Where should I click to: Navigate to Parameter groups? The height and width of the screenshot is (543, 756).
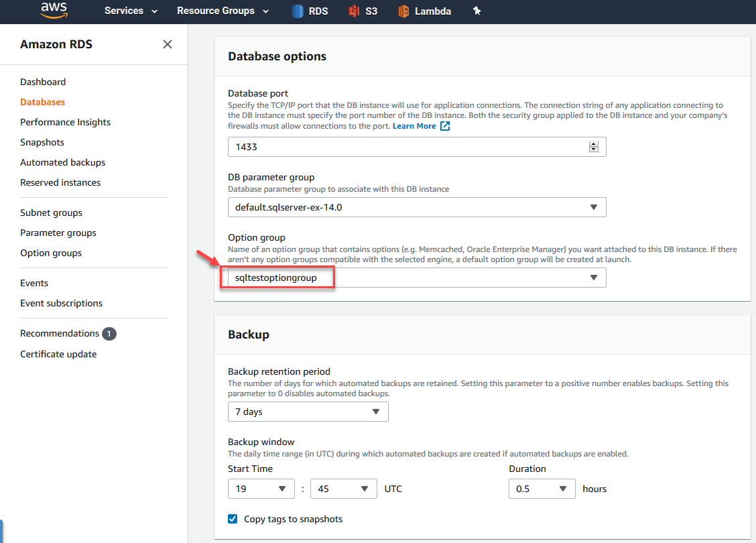coord(58,233)
